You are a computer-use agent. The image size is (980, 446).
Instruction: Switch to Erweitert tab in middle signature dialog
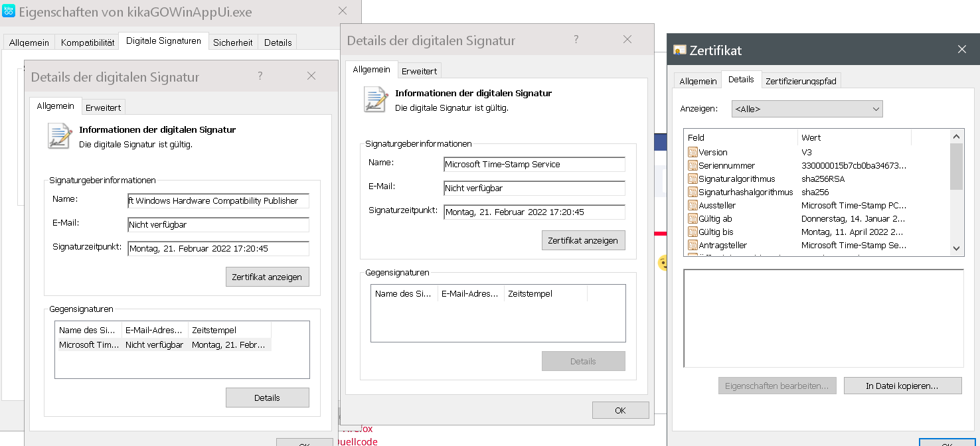click(x=419, y=70)
